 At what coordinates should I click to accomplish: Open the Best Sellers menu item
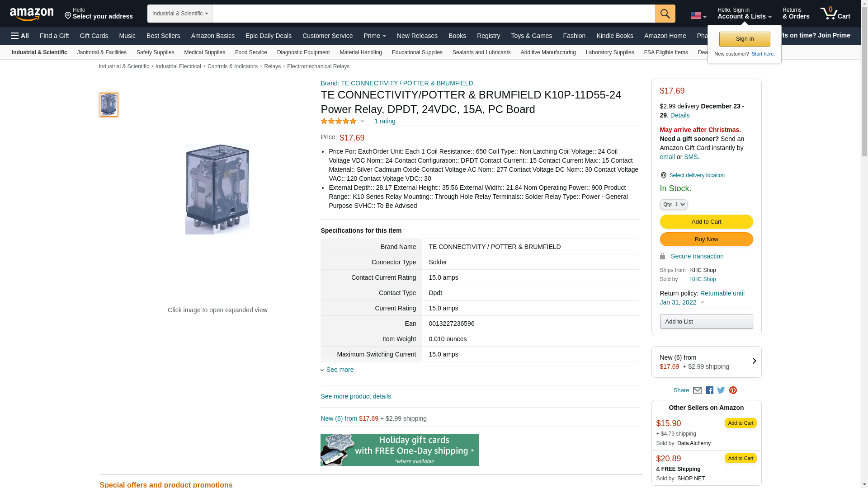(163, 36)
